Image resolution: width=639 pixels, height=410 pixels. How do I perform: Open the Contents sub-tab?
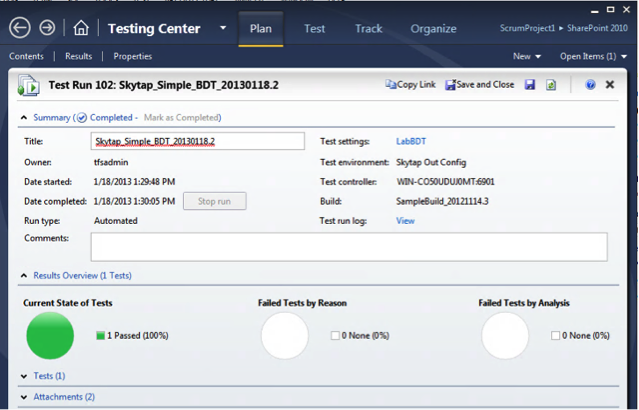click(26, 56)
